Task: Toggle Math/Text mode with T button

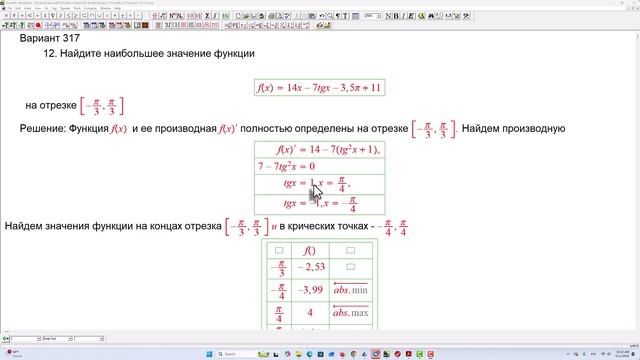Action: click(x=345, y=16)
